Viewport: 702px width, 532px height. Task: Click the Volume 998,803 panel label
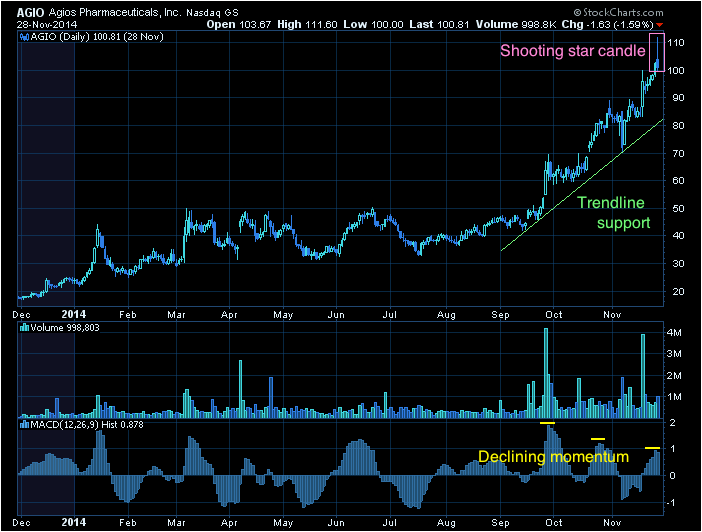(x=65, y=328)
